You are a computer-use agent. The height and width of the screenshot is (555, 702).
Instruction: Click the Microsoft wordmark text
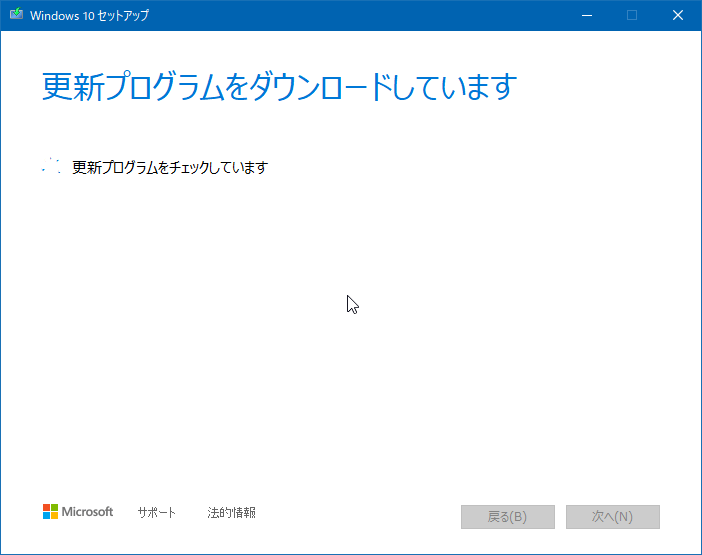point(88,512)
